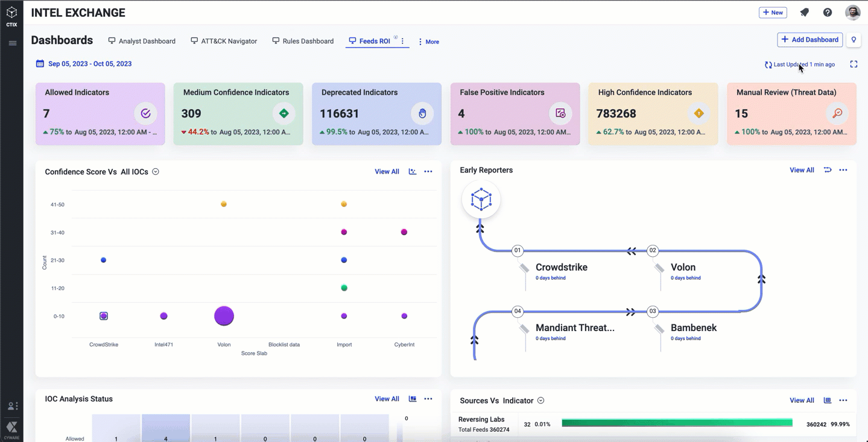Expand the All IOCs dropdown chevron

click(156, 172)
